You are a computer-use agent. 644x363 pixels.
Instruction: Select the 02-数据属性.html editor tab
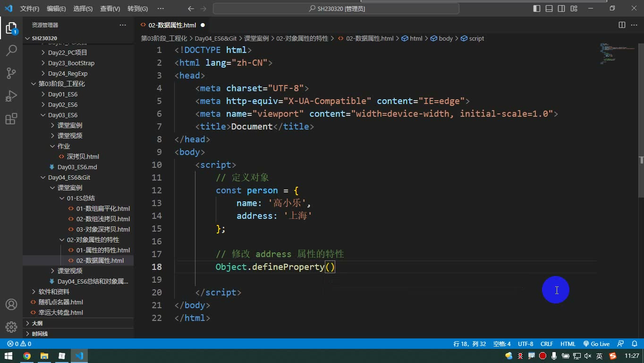pyautogui.click(x=172, y=25)
